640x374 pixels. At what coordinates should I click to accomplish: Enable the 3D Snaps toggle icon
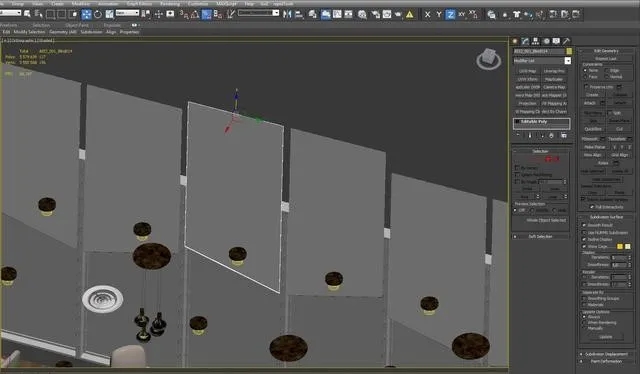pyautogui.click(x=184, y=15)
